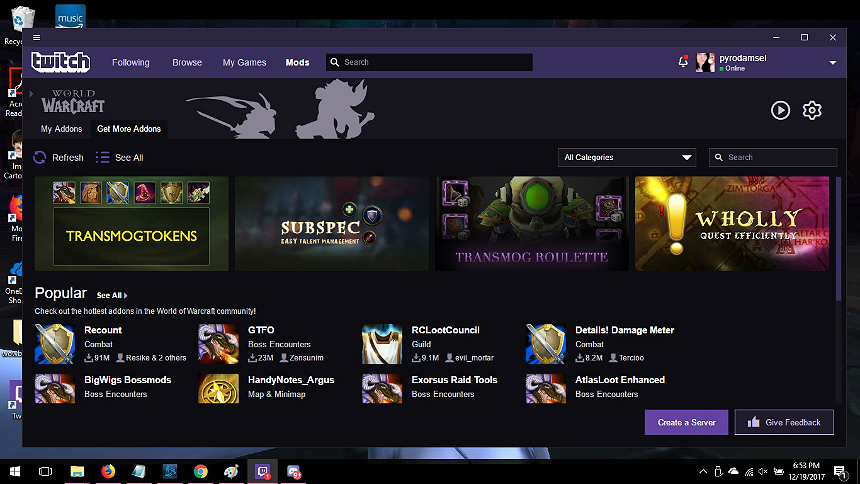Viewport: 860px width, 484px height.
Task: Open Task View in the taskbar
Action: click(x=46, y=471)
